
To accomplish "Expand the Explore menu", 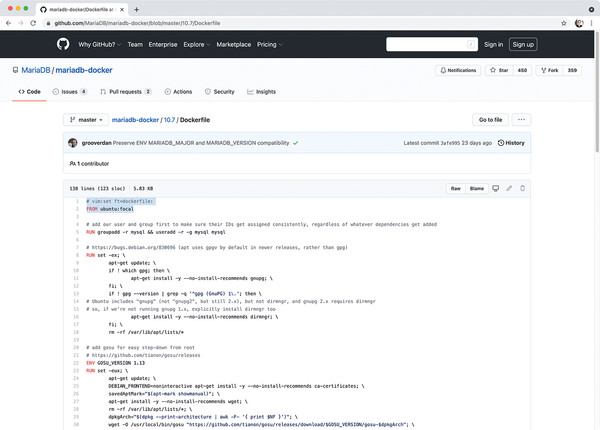I will pos(197,44).
